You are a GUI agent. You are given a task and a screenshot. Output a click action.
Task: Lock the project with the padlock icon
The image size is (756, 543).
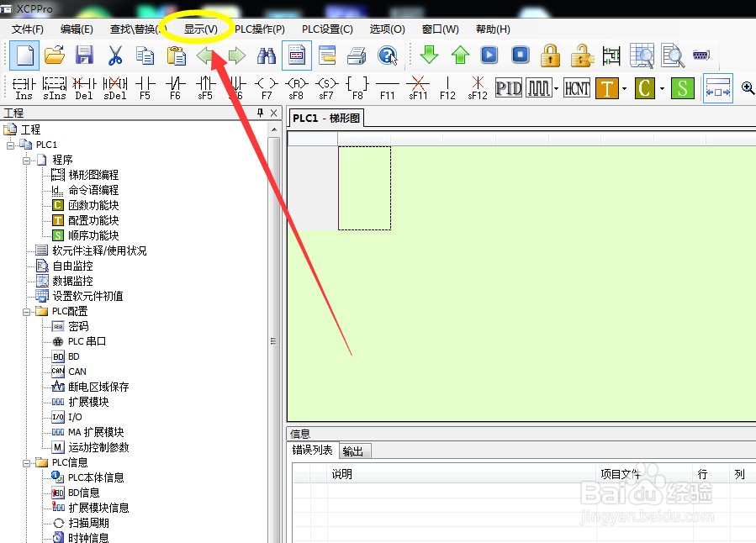click(x=550, y=54)
